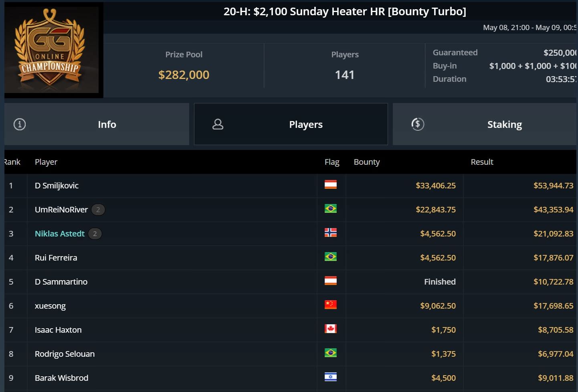
Task: Click the Player column header
Action: pos(46,162)
